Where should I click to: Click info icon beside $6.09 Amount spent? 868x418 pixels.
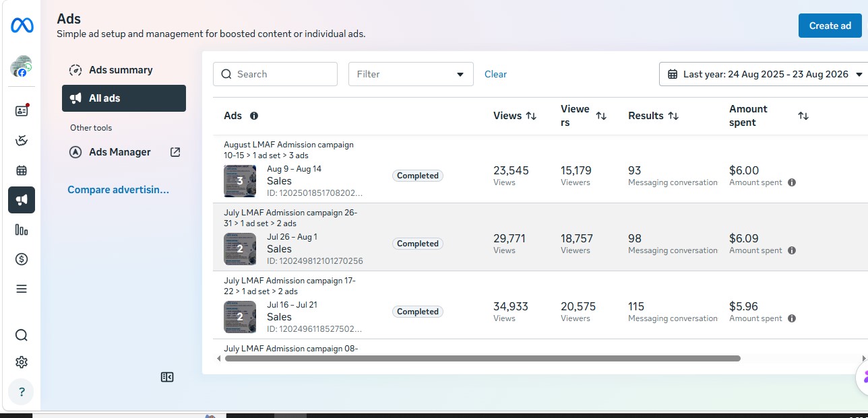(x=792, y=250)
